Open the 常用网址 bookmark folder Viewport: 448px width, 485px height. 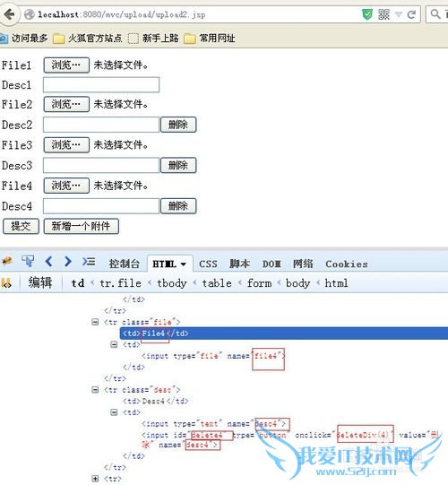(x=210, y=39)
